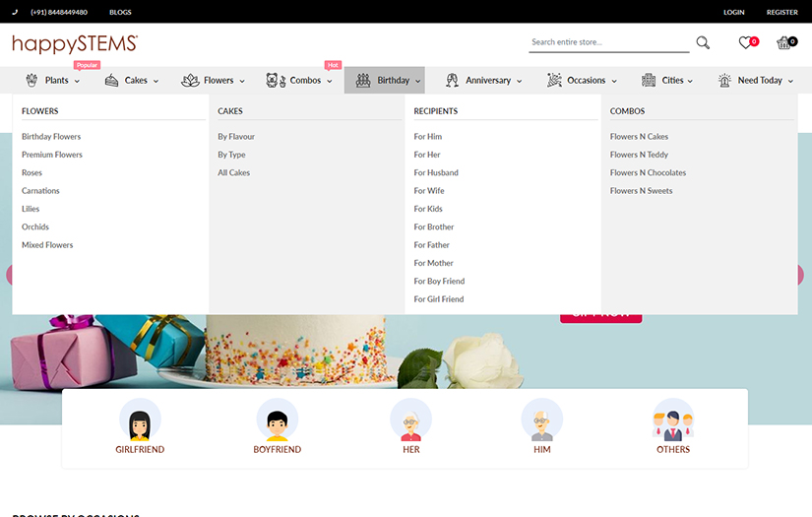Click the happySTEMS logo
The height and width of the screenshot is (517, 812).
pyautogui.click(x=75, y=43)
